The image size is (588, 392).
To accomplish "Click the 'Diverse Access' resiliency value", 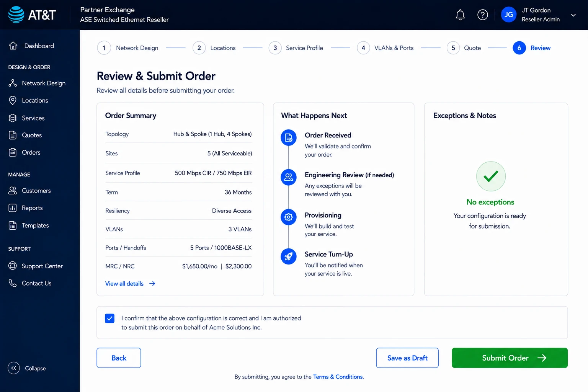I will [x=232, y=211].
